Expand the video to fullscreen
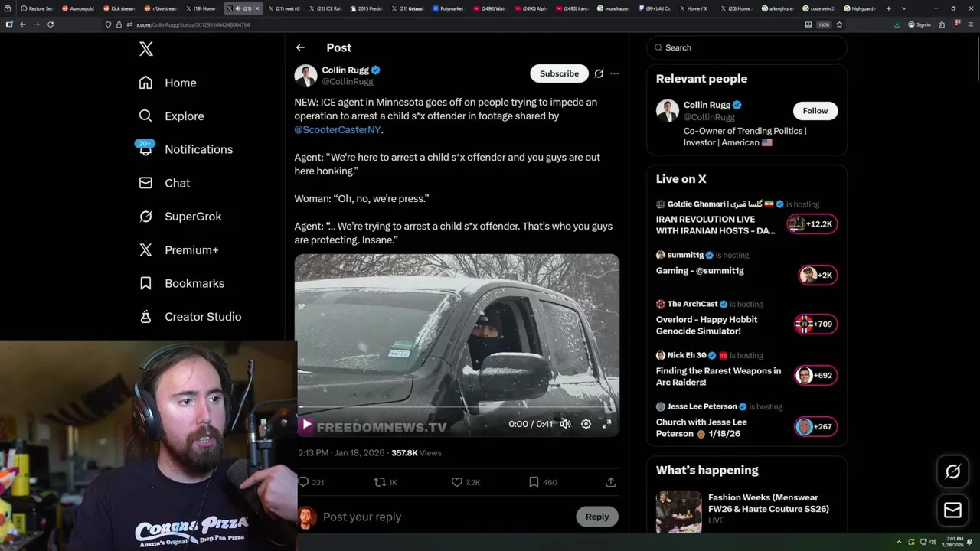The height and width of the screenshot is (551, 980). (606, 424)
